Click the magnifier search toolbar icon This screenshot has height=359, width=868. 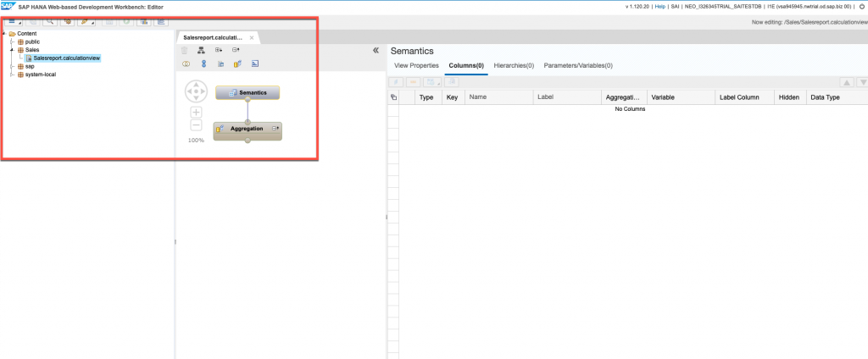point(50,21)
